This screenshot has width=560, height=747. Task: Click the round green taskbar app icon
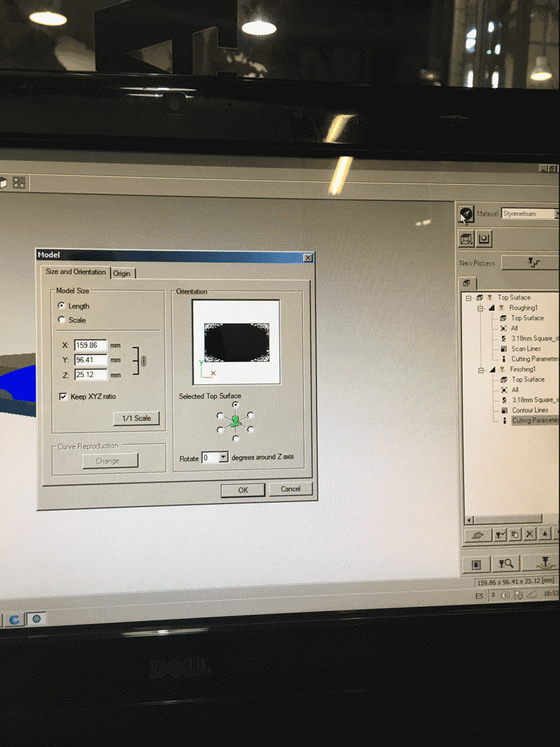tap(36, 618)
